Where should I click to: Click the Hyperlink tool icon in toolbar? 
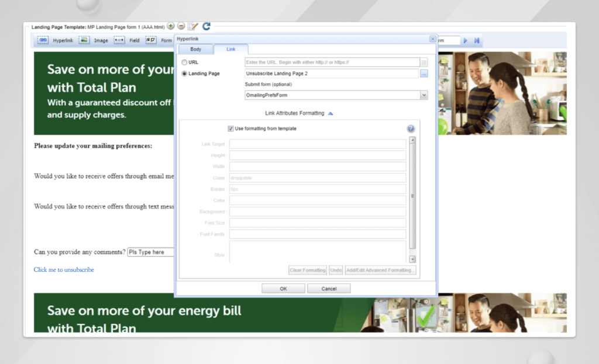[x=43, y=40]
